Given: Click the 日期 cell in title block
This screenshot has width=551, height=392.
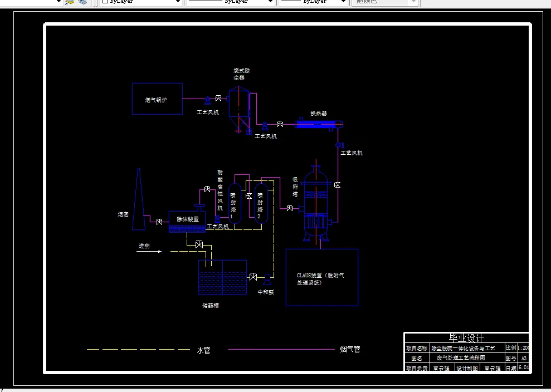Looking at the screenshot, I should 511,367.
